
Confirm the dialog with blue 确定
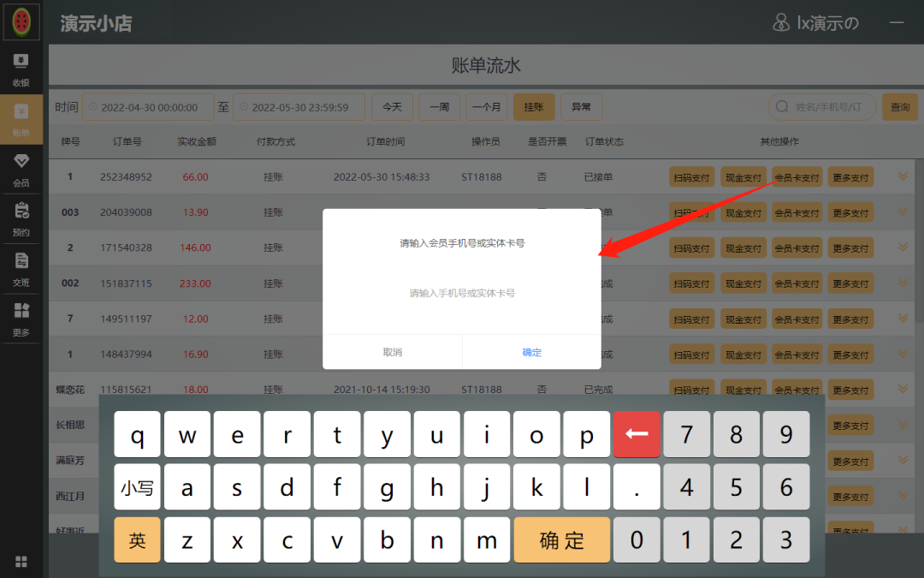pyautogui.click(x=531, y=352)
